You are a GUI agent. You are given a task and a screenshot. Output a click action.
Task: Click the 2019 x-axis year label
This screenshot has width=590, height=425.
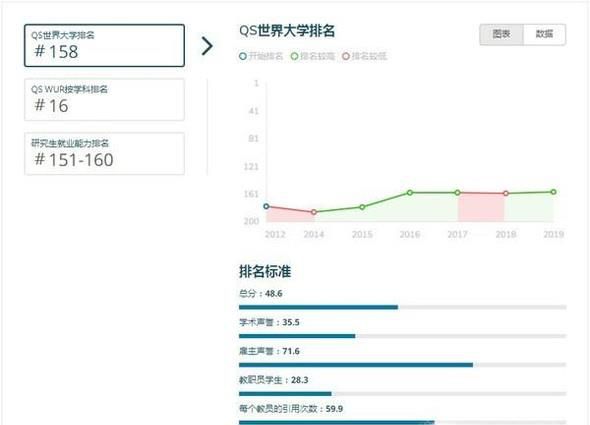[554, 235]
